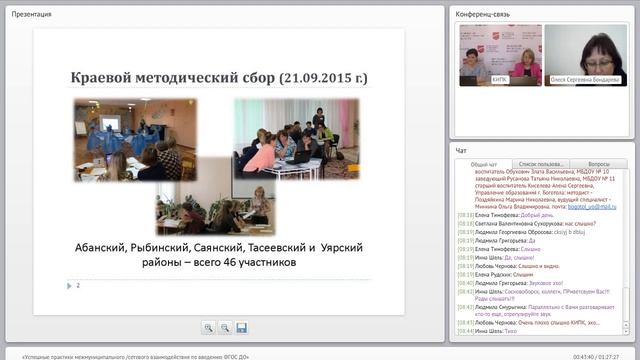Click the Олеся Сергеевна Бондарева name label
This screenshot has width=640, height=360.
585,80
